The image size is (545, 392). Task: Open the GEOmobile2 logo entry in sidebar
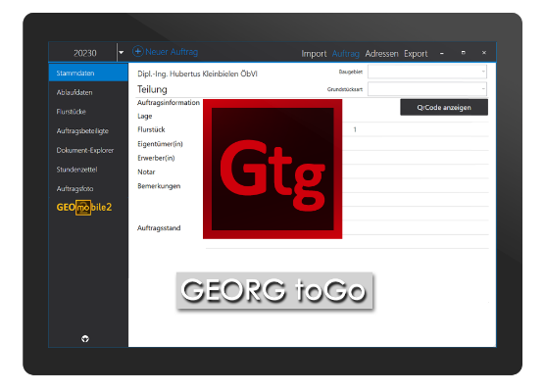(84, 208)
